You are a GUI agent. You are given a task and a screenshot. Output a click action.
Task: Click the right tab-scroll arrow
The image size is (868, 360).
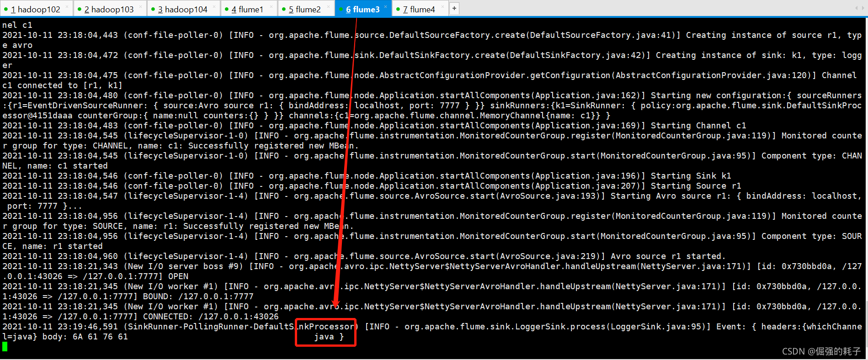pos(863,8)
